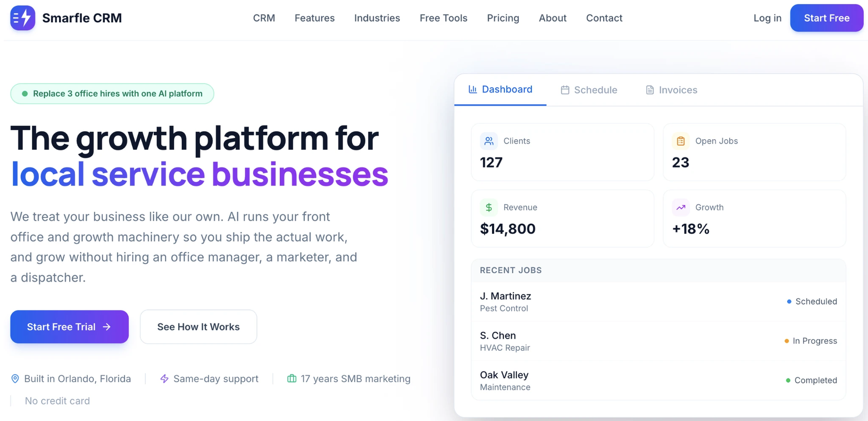Click the Growth trend arrow icon
Viewport: 868px width, 421px height.
(x=681, y=207)
